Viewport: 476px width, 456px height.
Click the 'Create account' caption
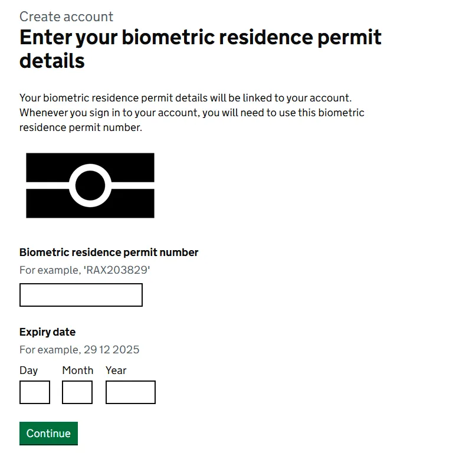66,17
